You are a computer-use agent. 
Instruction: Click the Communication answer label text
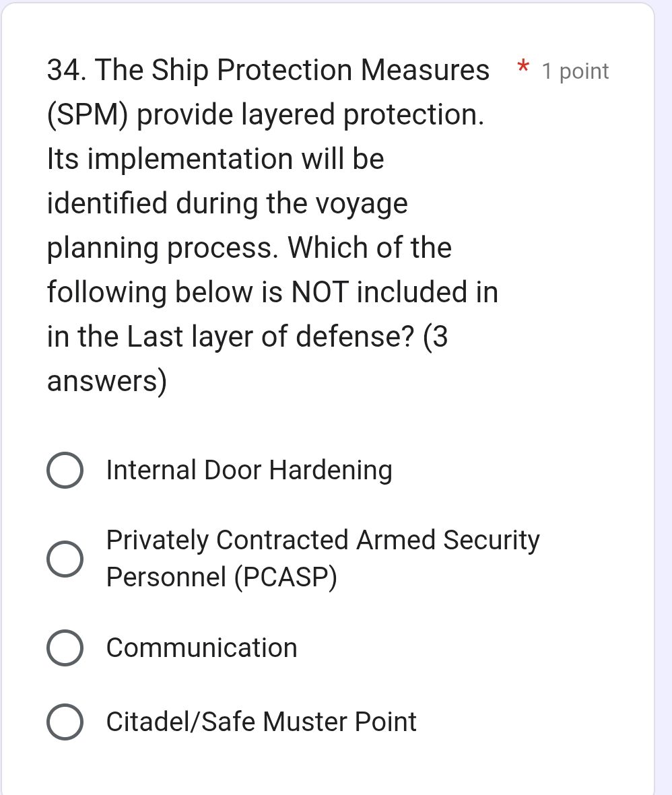point(201,648)
